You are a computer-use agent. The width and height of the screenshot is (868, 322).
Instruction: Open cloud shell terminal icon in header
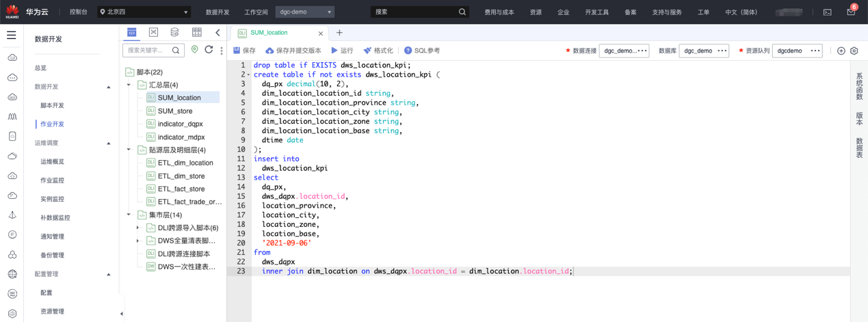[x=827, y=12]
